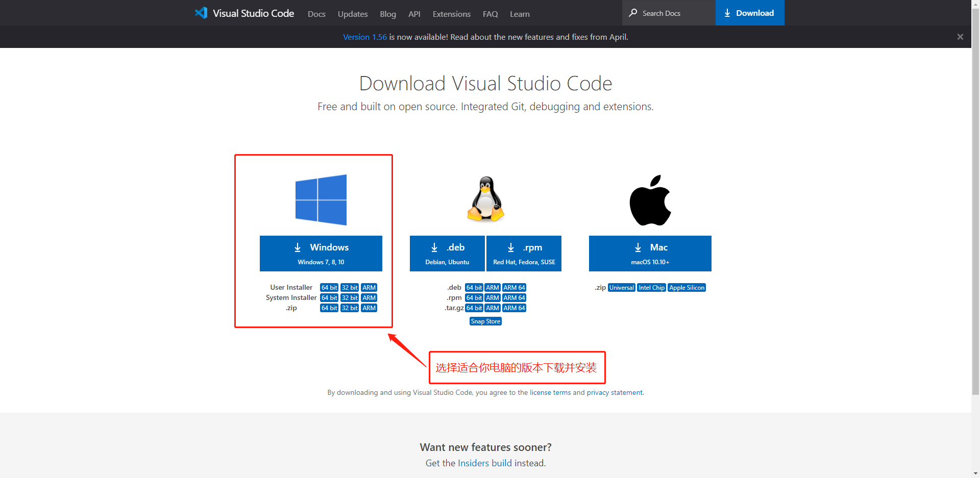Get the Insiders build

[484, 463]
